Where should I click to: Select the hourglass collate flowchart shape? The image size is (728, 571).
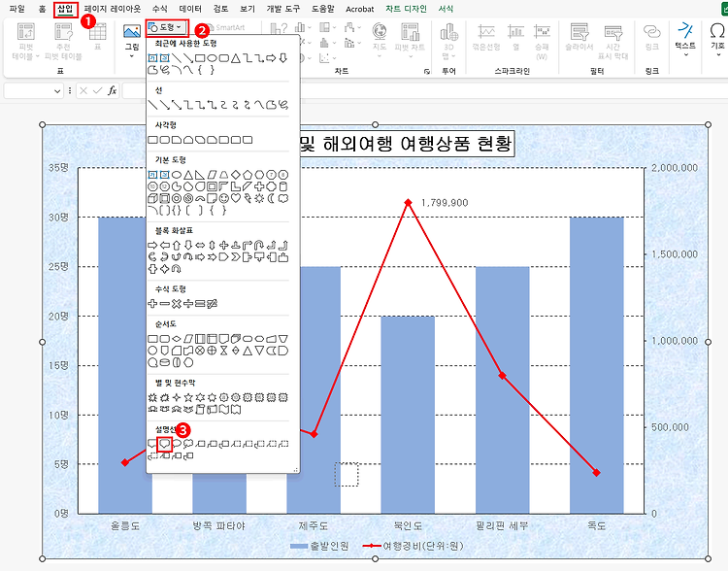[224, 351]
